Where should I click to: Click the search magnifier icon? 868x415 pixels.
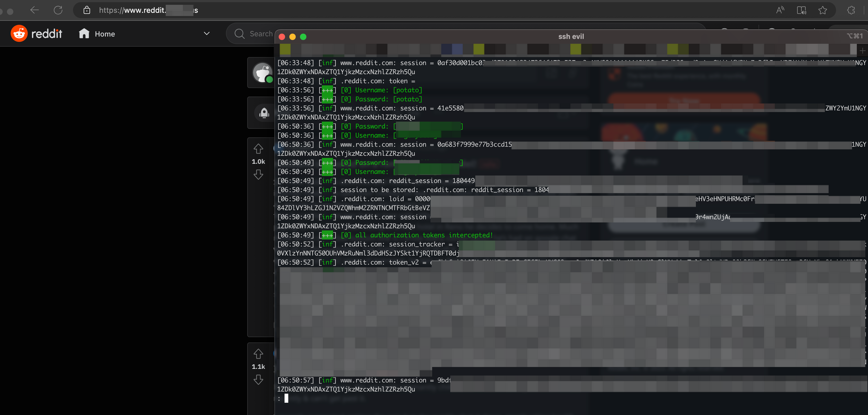(x=239, y=33)
